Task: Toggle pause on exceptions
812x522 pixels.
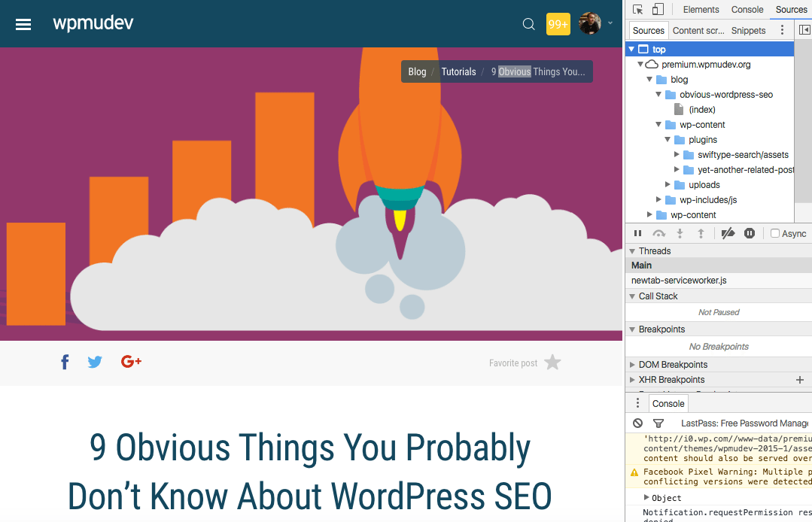Action: 750,234
